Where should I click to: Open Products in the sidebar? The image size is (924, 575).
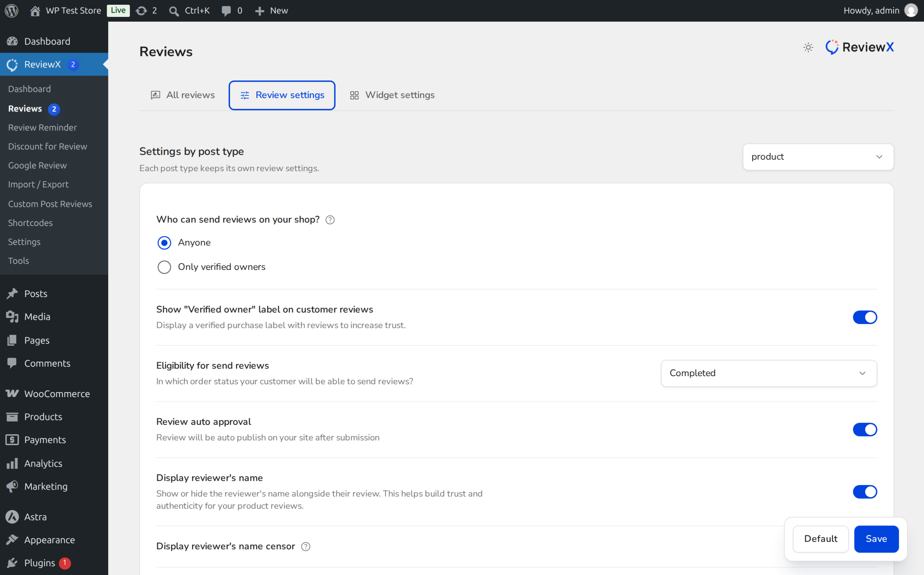[x=54, y=417]
